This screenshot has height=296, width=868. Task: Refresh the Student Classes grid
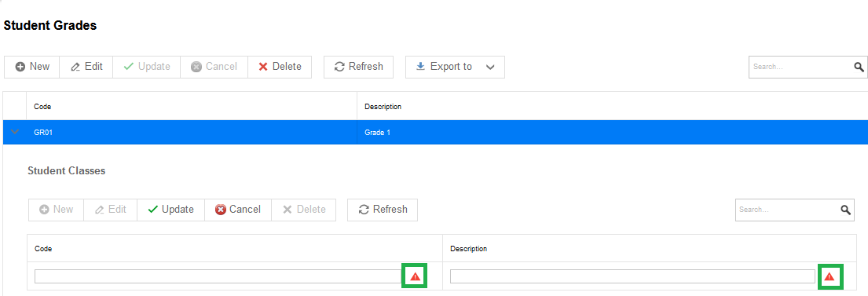pyautogui.click(x=383, y=210)
